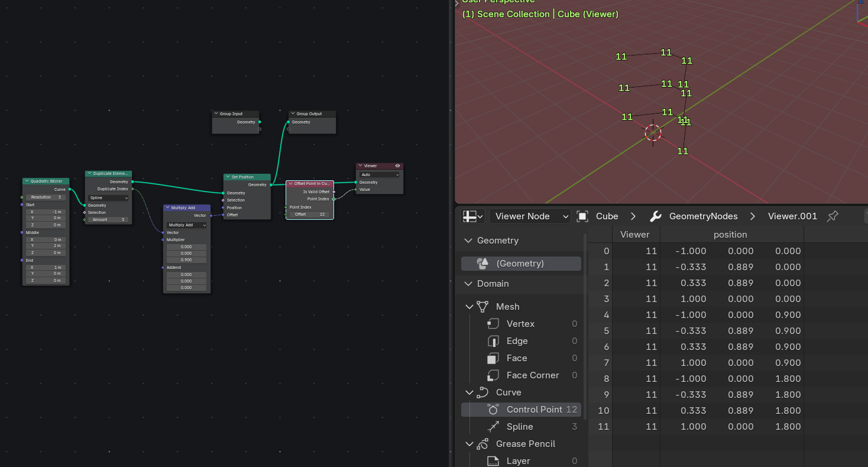
Task: Click the Middle Y 2 m field
Action: 46,246
